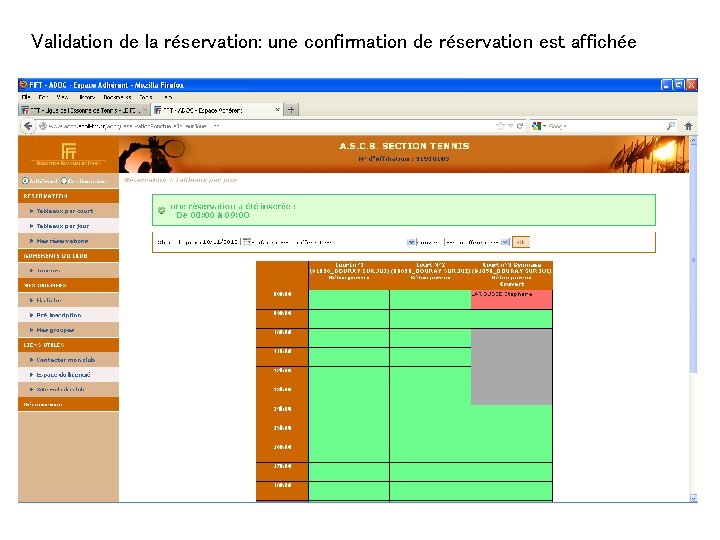Open the History menu
Screen dimensions: 720x540
[x=87, y=97]
